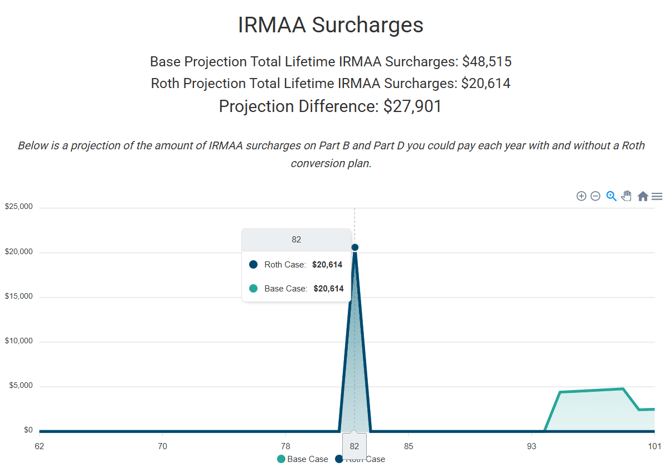
Task: Activate the selection zoom magnifier tool
Action: [611, 196]
